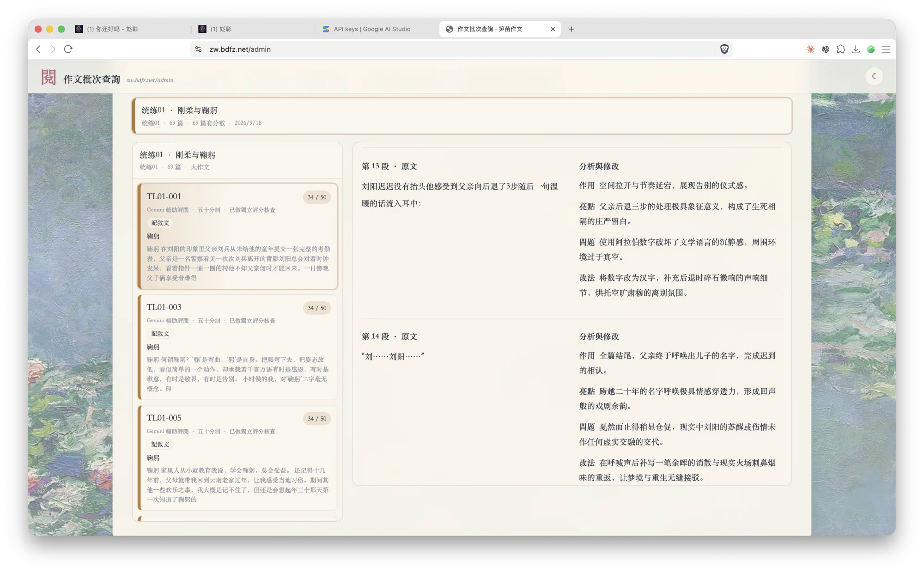Image resolution: width=924 pixels, height=573 pixels.
Task: Click the 改法 在呼喊声后补写 suggestion
Action: point(677,470)
